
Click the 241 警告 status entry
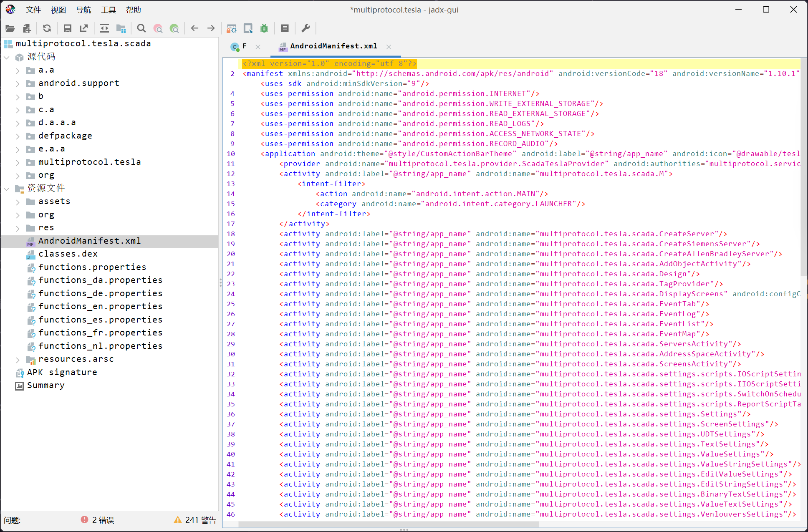click(x=195, y=520)
